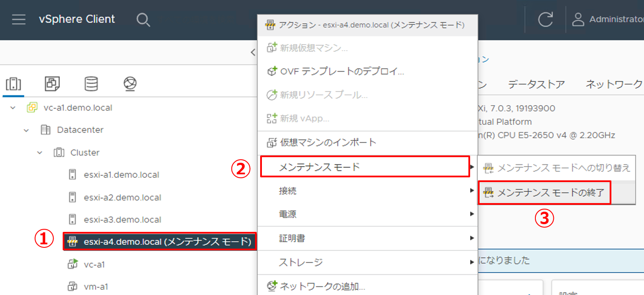The height and width of the screenshot is (295, 644).
Task: Open ストレージ submenu
Action: click(x=368, y=262)
